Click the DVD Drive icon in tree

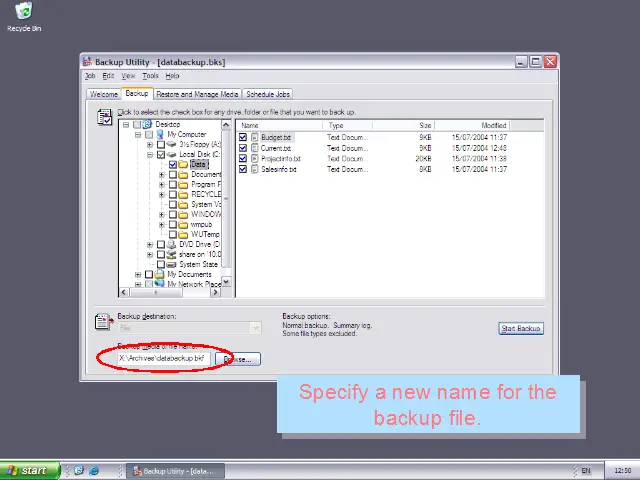pyautogui.click(x=172, y=244)
